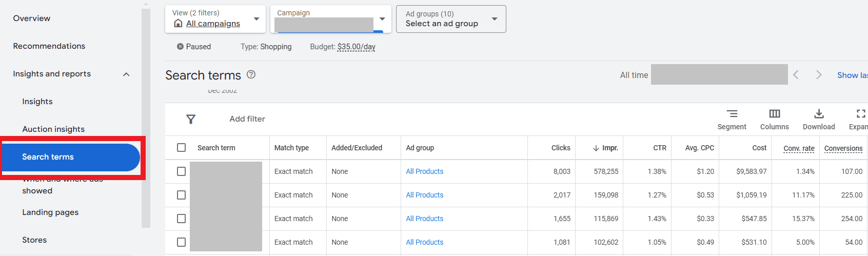Screen dimensions: 868x256
Task: Download the search terms report
Action: click(819, 120)
